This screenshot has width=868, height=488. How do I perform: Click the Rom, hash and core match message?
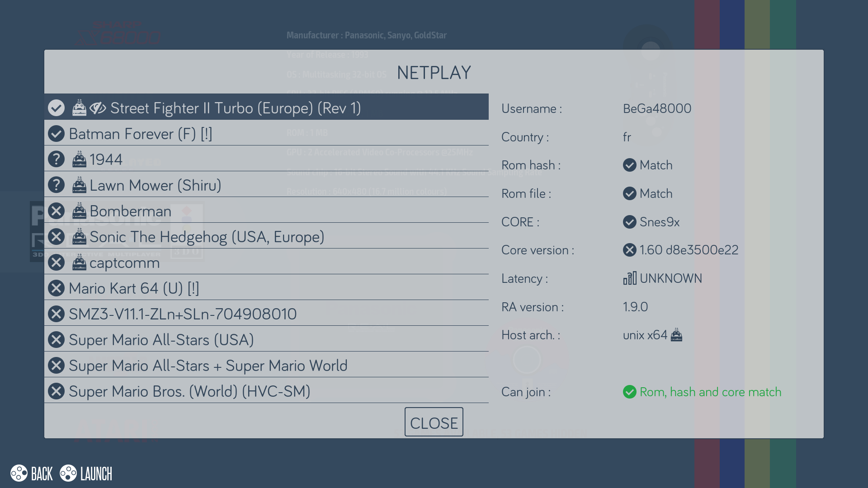711,392
